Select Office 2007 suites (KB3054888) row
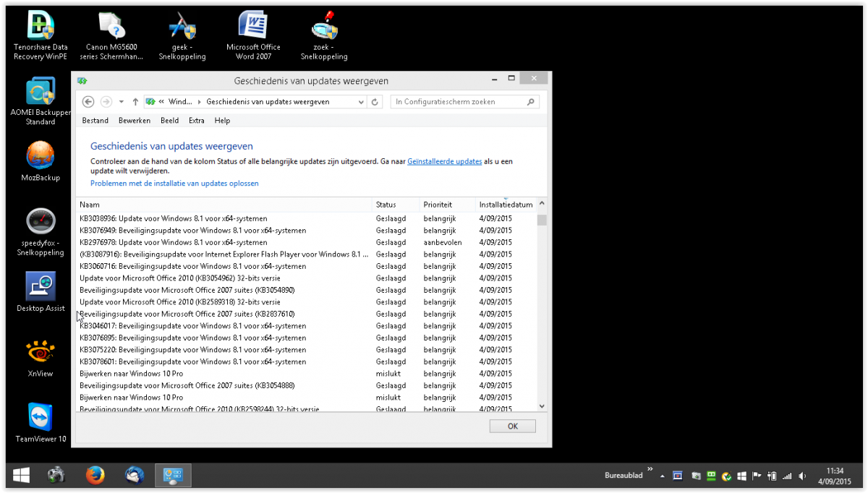This screenshot has height=493, width=868. point(307,385)
